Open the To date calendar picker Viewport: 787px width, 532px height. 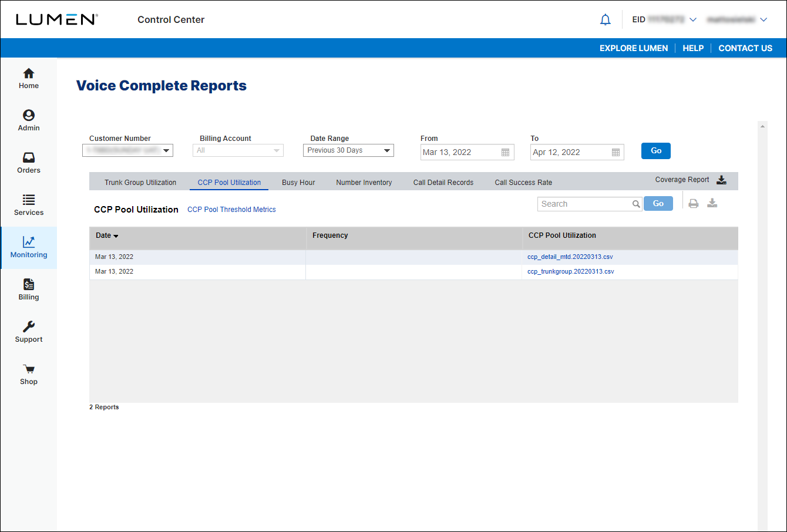[x=616, y=153]
